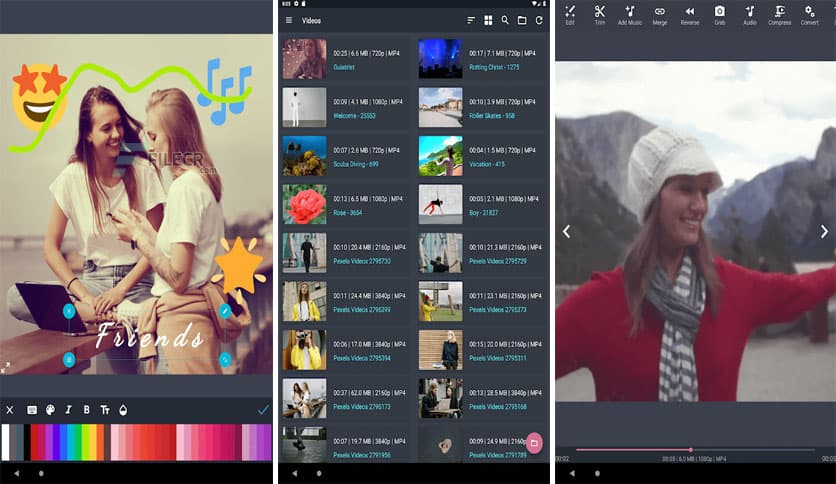Select the Compress tool
The image size is (836, 484).
pos(779,15)
